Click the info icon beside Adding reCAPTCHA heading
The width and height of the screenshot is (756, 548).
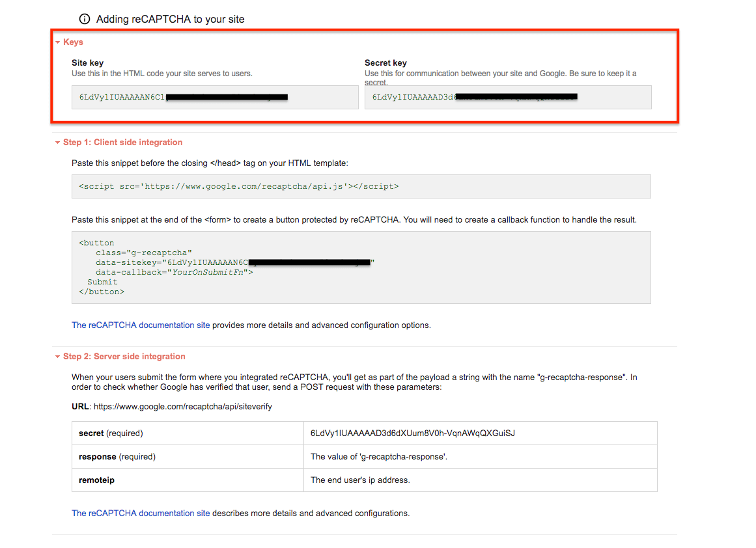[85, 19]
